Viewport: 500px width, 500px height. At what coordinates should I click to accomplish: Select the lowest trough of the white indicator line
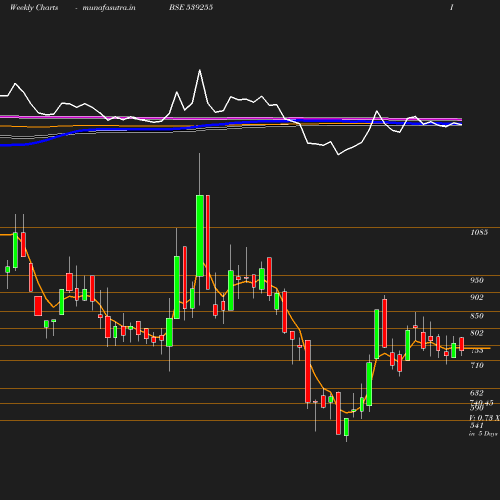click(338, 155)
